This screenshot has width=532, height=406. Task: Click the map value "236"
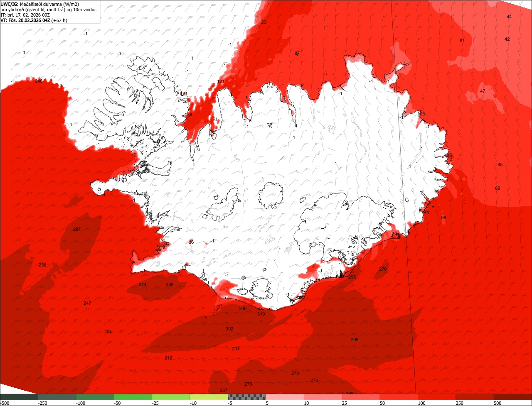click(42, 265)
